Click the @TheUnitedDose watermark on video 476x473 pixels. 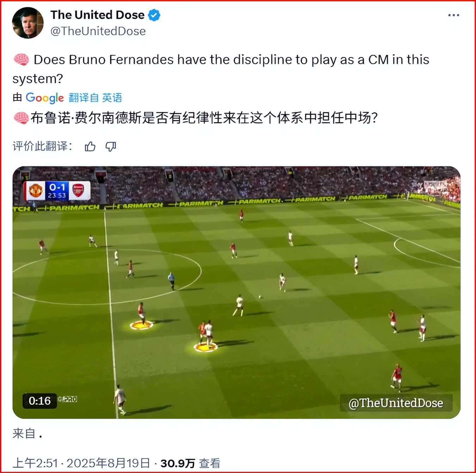[396, 403]
